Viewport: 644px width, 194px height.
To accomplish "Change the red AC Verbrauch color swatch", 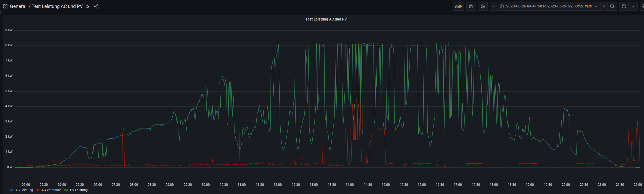I will (38, 190).
